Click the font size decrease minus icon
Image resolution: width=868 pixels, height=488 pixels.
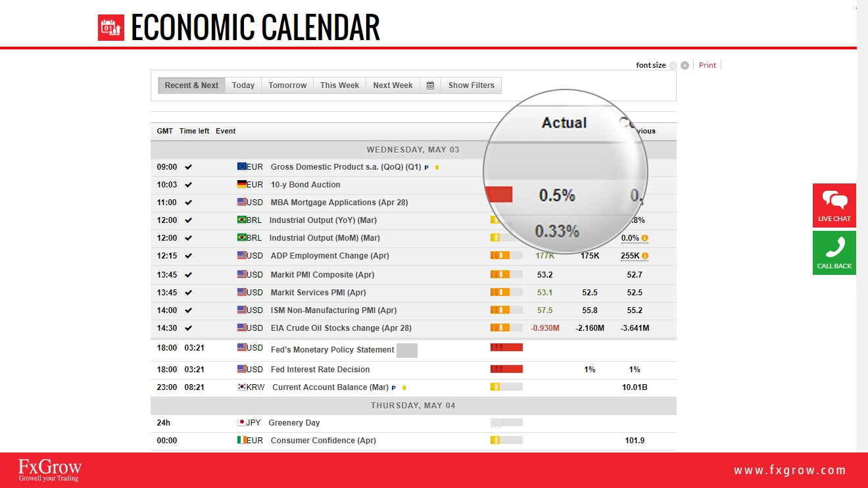point(673,65)
